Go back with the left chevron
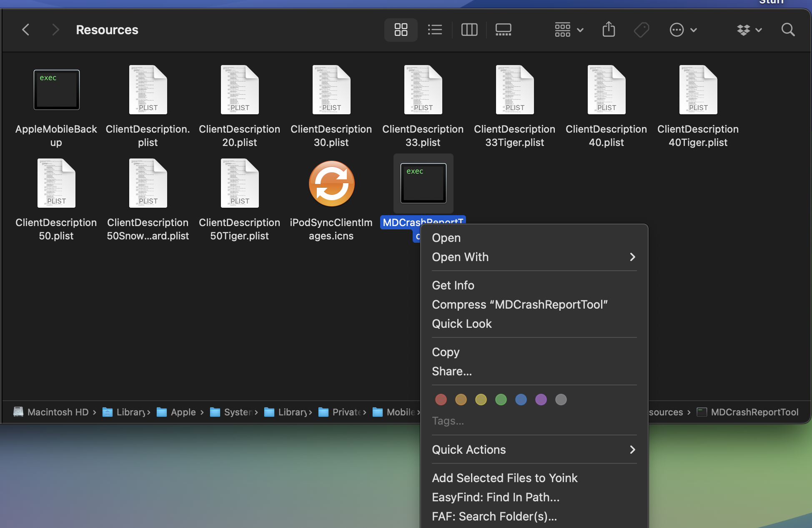Viewport: 812px width, 528px height. 26,30
